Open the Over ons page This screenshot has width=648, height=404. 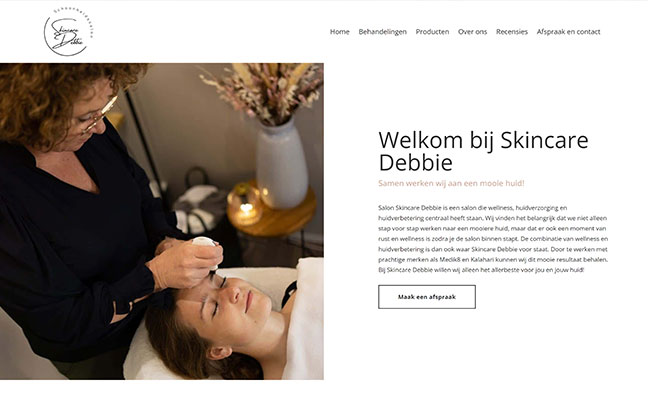(x=472, y=32)
